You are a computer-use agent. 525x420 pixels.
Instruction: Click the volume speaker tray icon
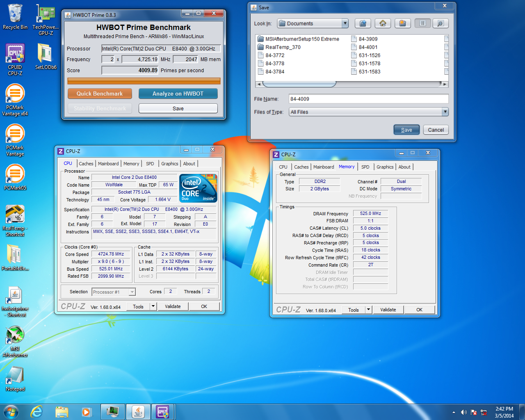463,412
